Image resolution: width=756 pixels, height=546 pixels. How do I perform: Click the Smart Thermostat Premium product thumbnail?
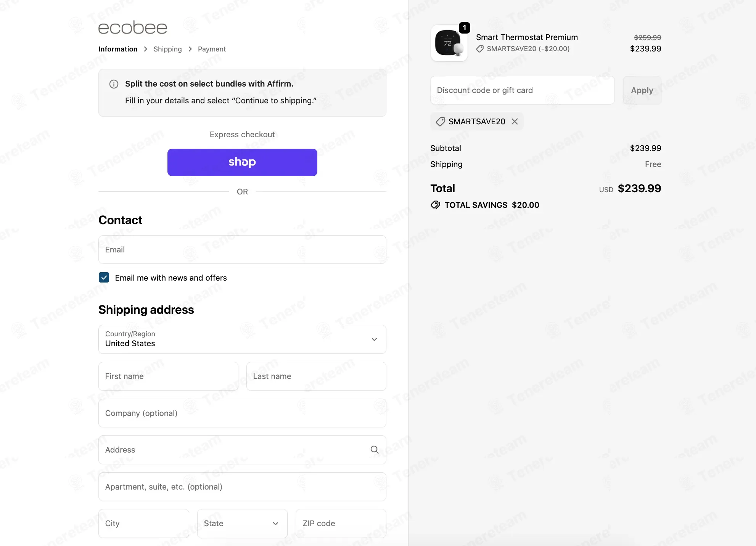pos(449,43)
